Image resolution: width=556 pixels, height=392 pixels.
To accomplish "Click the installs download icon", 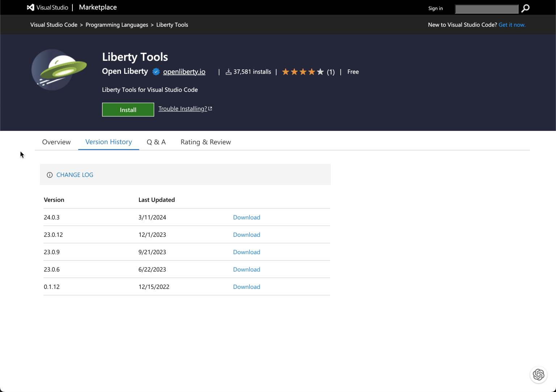I will (x=228, y=72).
